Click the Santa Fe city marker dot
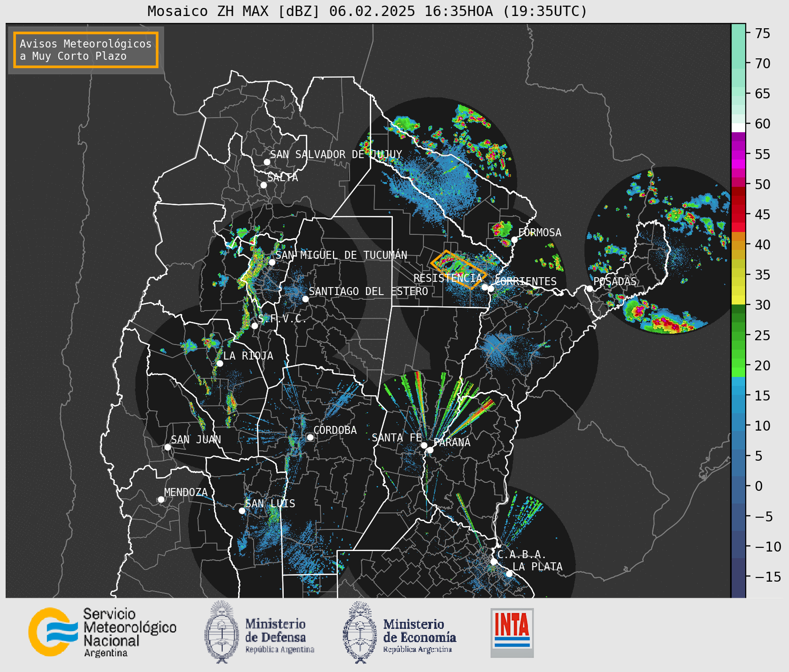 tap(424, 445)
